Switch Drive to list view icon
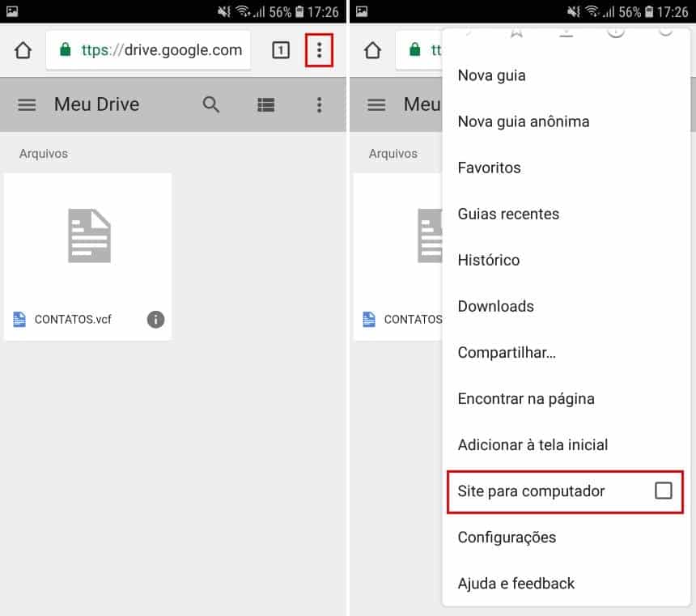 (266, 104)
